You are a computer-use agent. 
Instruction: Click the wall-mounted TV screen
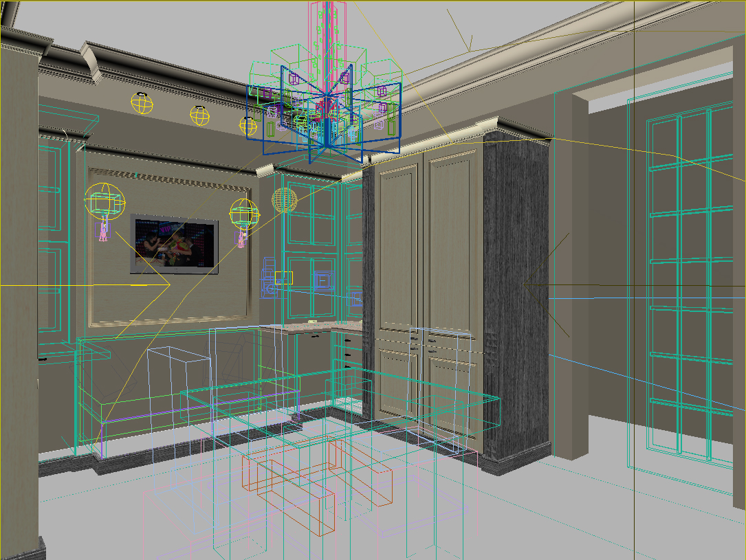(x=175, y=243)
